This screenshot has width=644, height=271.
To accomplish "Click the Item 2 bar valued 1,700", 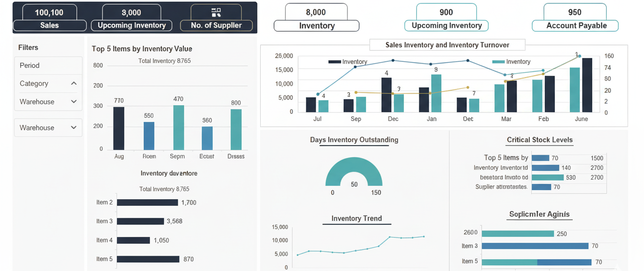I will pos(147,203).
